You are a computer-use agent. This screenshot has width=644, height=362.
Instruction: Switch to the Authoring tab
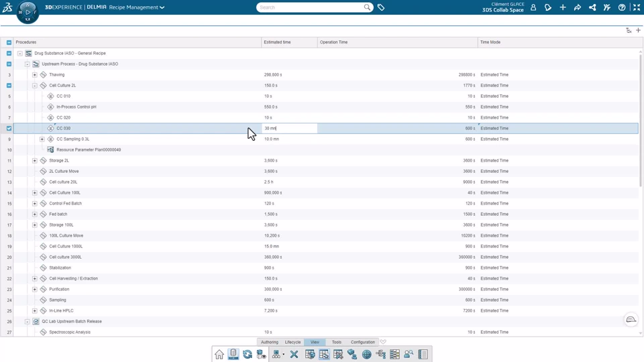pos(270,342)
